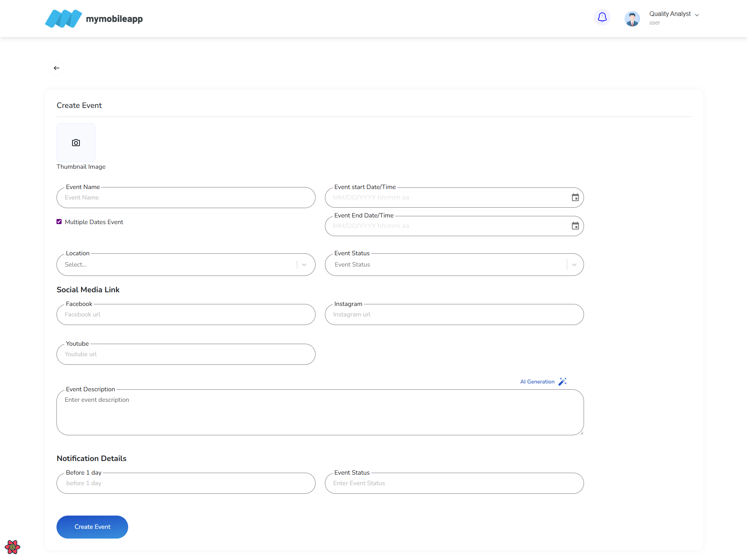Expand the Quality Analyst user menu
This screenshot has width=748, height=560.
click(697, 15)
